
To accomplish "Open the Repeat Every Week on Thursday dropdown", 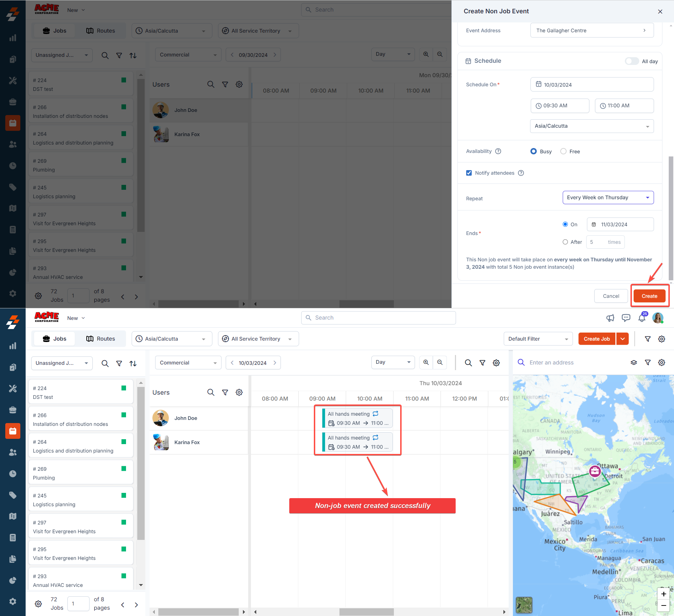I will point(608,197).
